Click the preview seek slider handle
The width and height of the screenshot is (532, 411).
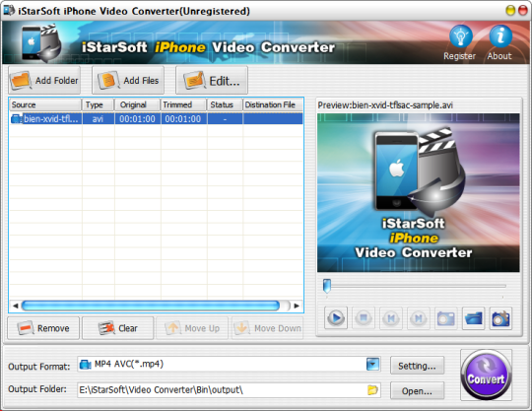tap(327, 286)
